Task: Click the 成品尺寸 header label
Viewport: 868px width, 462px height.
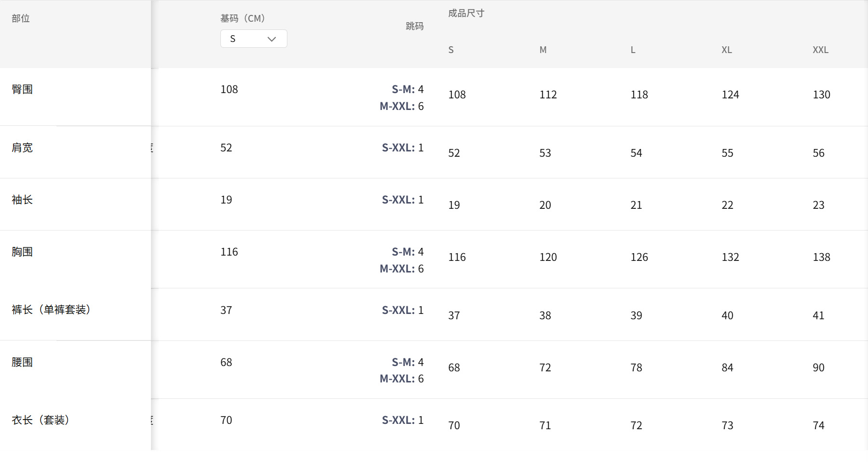Action: tap(466, 14)
